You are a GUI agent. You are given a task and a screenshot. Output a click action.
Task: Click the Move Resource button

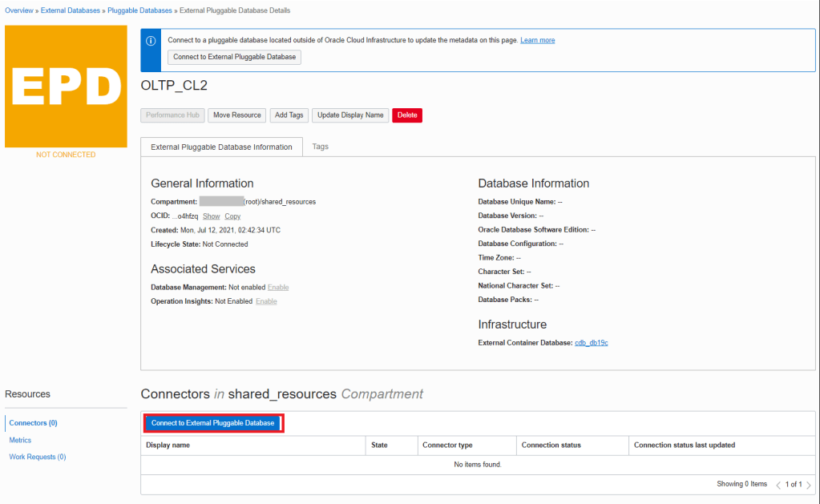[x=237, y=115]
